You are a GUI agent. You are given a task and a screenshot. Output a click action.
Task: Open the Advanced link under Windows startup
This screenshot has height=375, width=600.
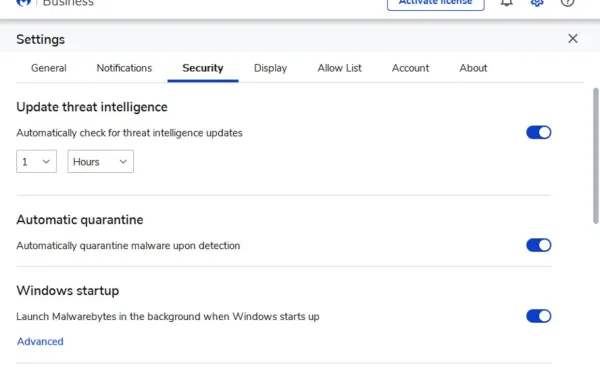[40, 341]
